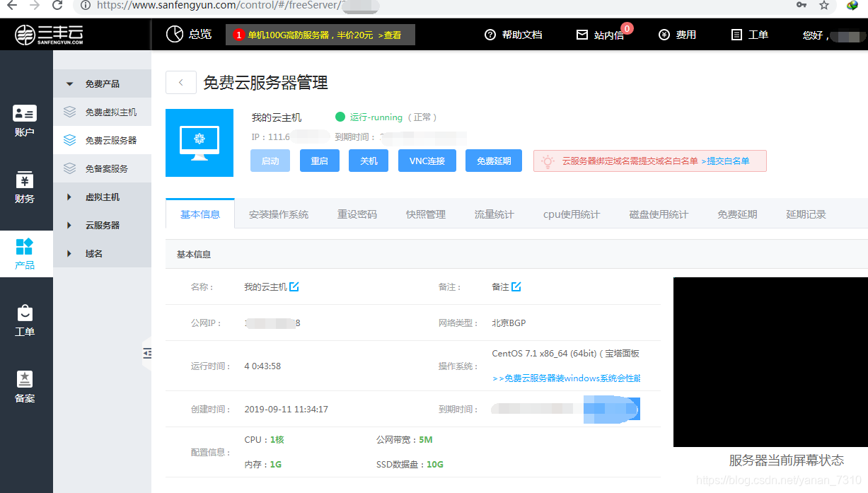Screen dimensions: 868x493
Task: Click the windows system performance link
Action: tap(567, 378)
